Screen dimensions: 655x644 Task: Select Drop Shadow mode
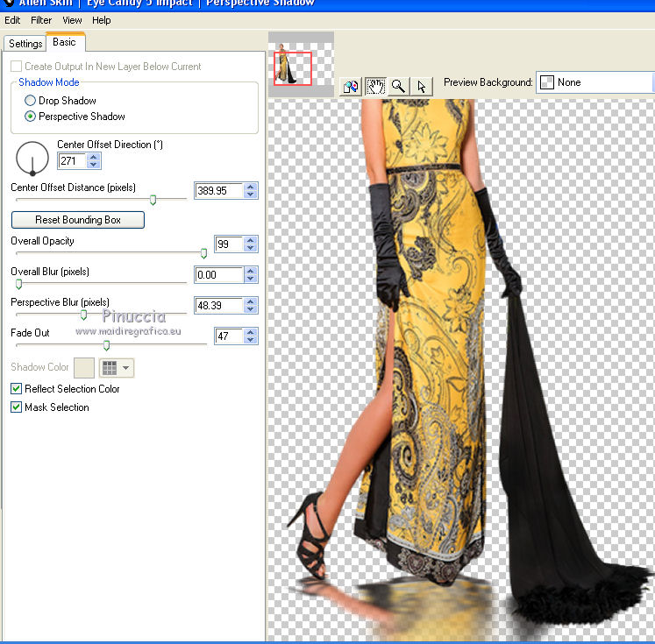point(30,101)
